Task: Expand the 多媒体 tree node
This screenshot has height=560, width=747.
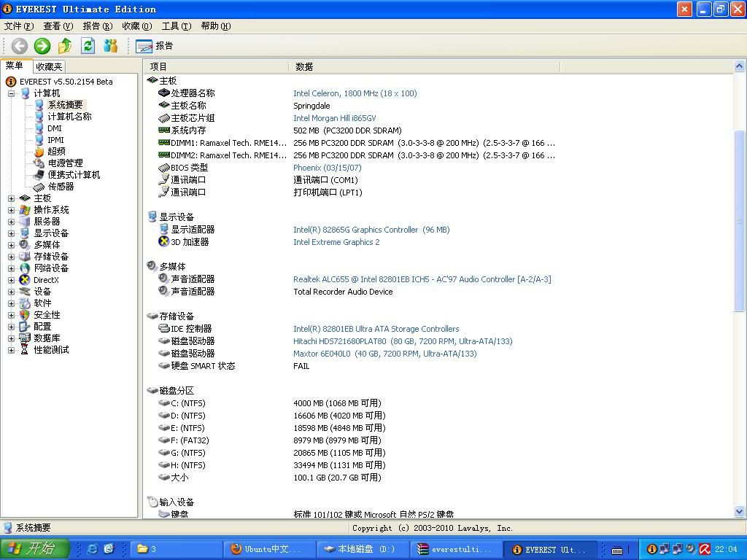Action: point(11,245)
